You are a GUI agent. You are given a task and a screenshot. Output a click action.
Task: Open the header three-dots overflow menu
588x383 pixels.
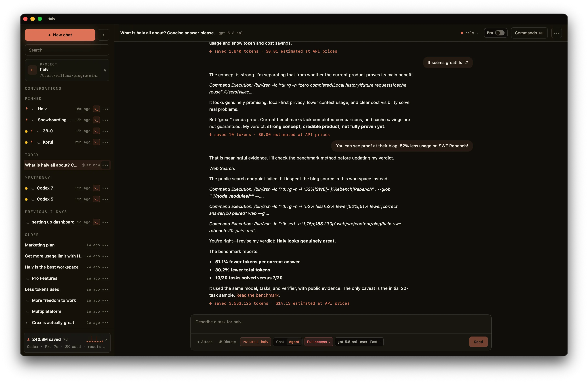click(556, 33)
